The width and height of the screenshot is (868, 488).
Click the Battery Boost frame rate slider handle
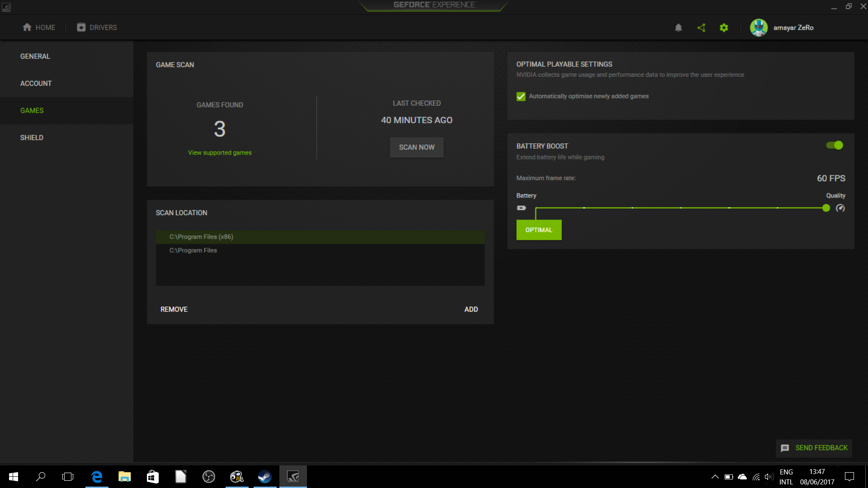pos(826,208)
